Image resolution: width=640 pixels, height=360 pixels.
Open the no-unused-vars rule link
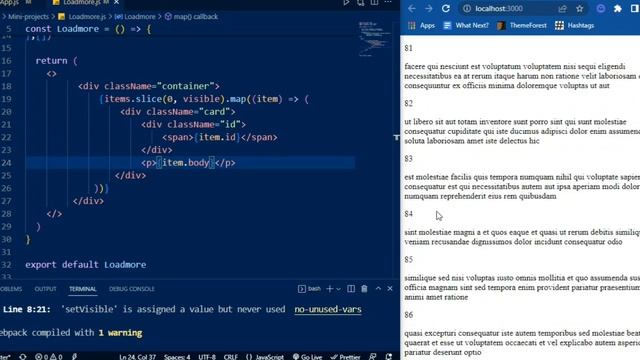(328, 309)
